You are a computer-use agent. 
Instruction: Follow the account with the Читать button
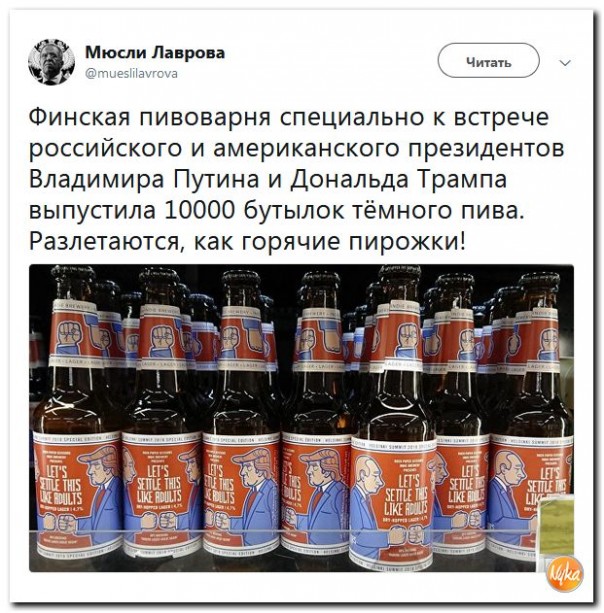pyautogui.click(x=488, y=61)
